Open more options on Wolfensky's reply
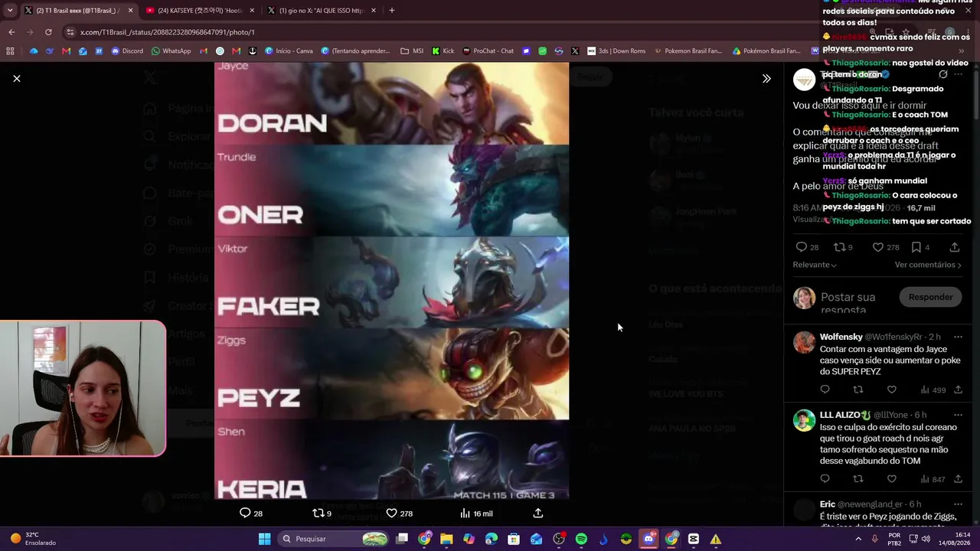Viewport: 980px width, 551px height. click(958, 337)
